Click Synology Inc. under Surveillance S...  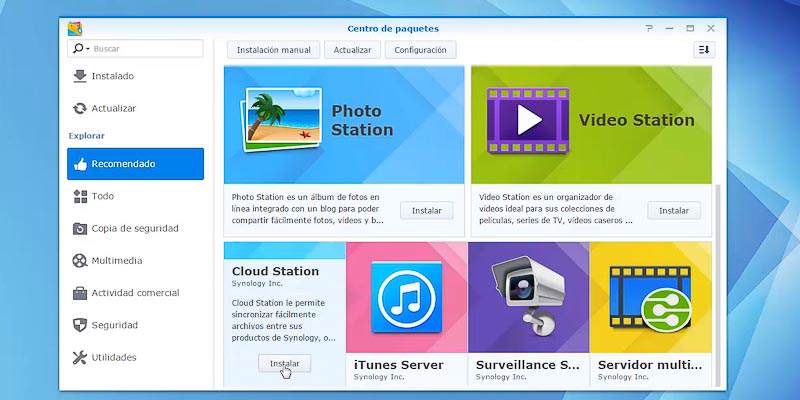click(501, 377)
